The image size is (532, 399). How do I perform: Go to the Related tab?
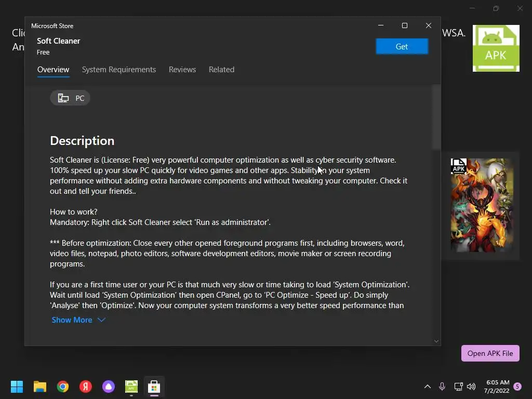[x=221, y=70]
